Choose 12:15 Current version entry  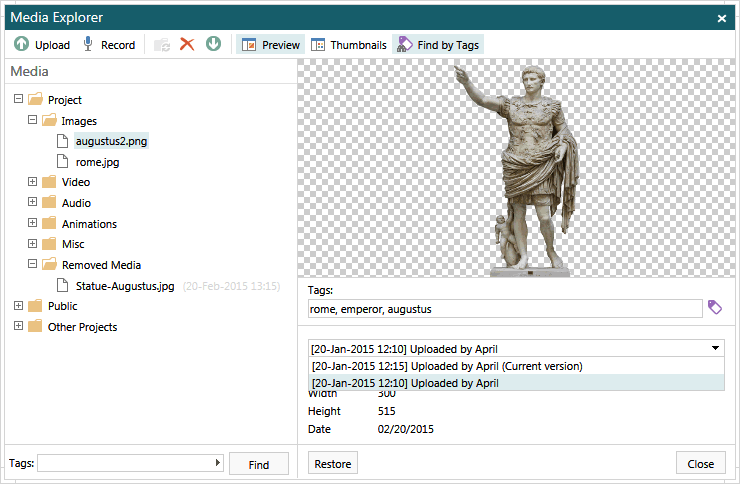pyautogui.click(x=516, y=366)
